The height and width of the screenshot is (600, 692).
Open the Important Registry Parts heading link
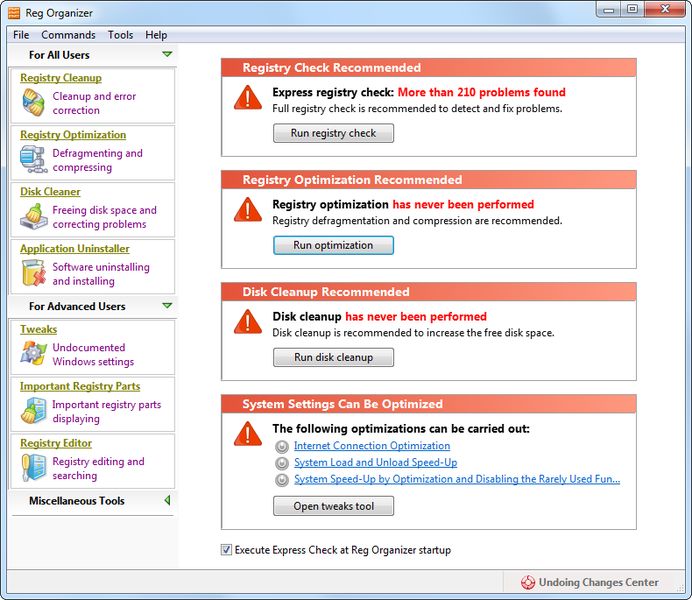click(x=80, y=386)
